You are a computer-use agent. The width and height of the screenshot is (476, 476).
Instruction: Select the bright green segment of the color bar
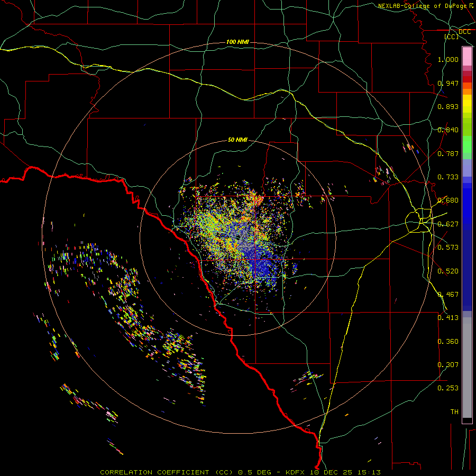coord(467,144)
